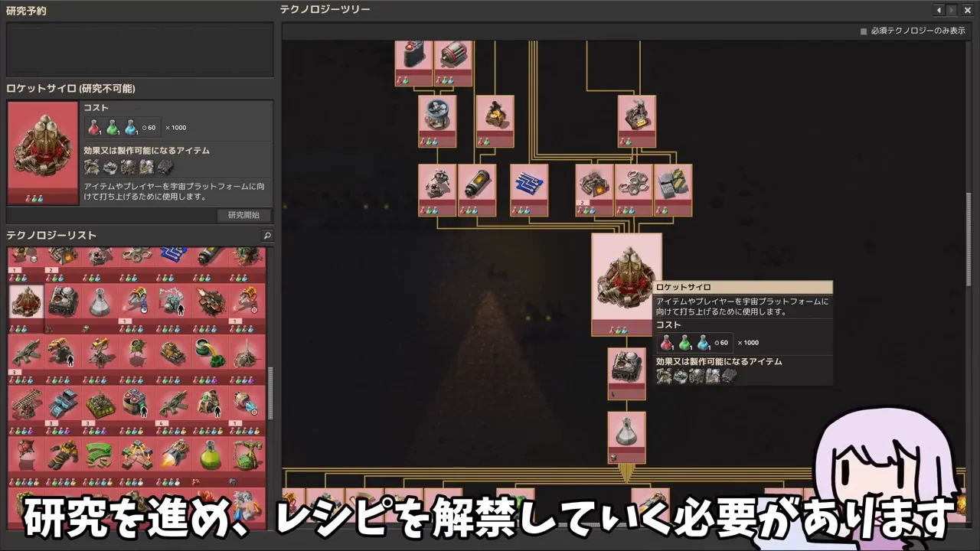The height and width of the screenshot is (551, 980).
Task: Close the technology tree window
Action: (x=967, y=10)
